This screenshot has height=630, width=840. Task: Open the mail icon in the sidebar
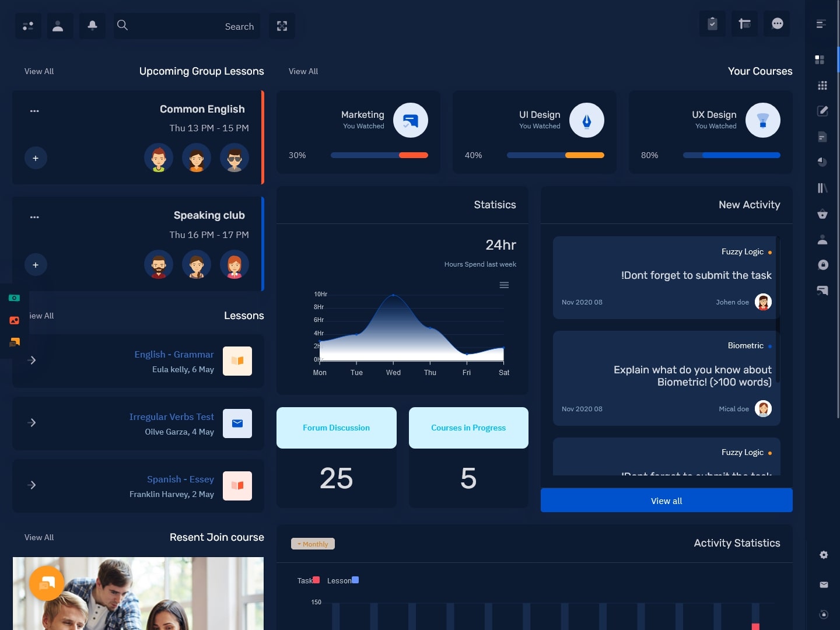click(x=824, y=584)
